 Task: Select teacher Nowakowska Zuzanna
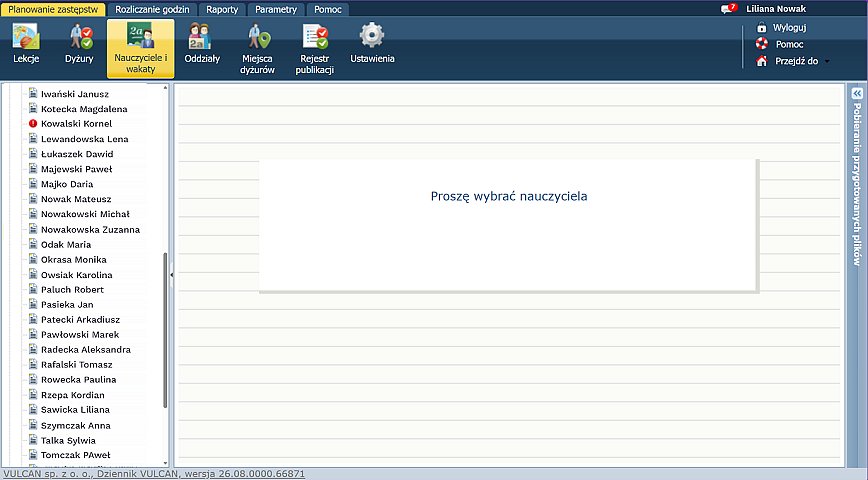tap(90, 229)
